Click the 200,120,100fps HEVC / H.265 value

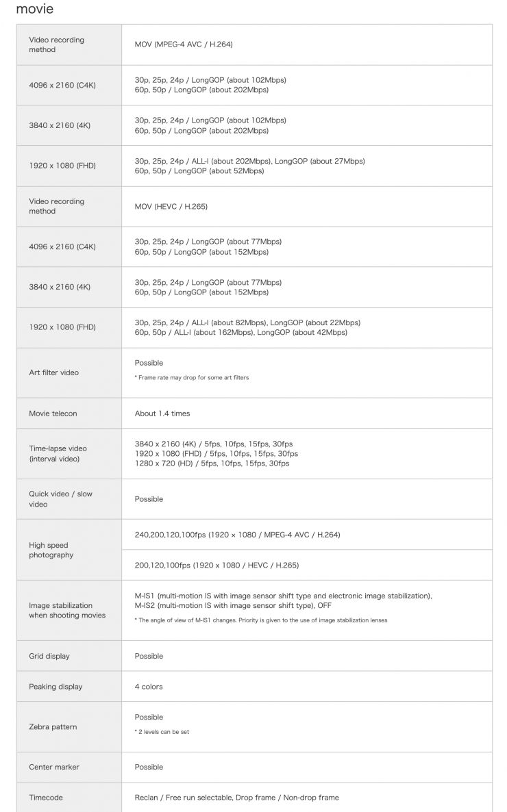click(217, 566)
